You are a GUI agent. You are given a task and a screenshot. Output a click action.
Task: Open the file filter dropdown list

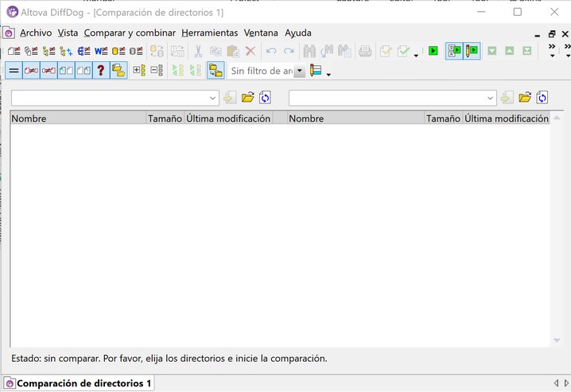point(300,72)
